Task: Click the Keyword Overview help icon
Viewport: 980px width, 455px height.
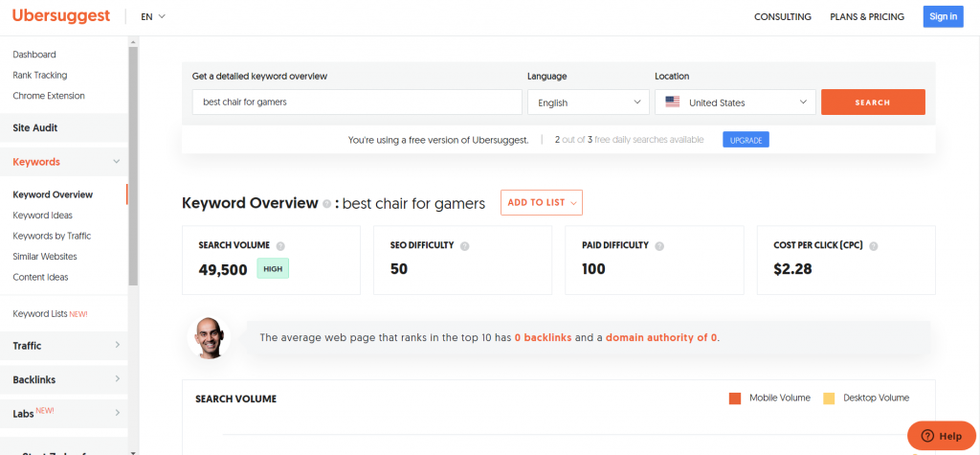Action: (x=326, y=204)
